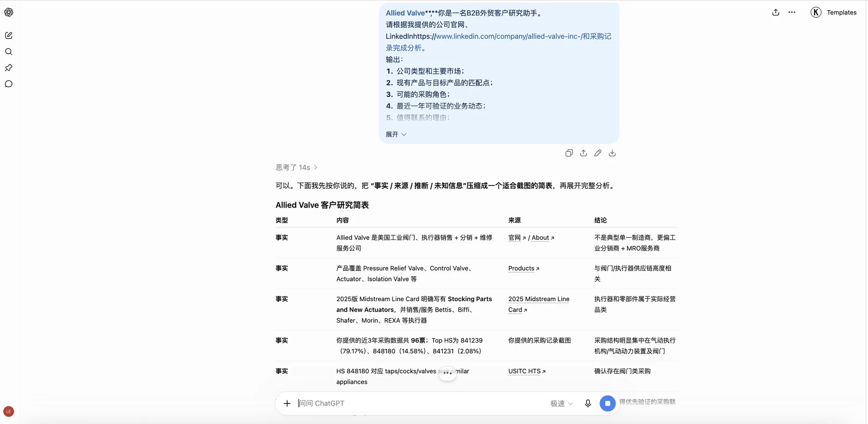Screen dimensions: 868x424
Task: Focus the 问问 ChatGPT message input field
Action: point(420,403)
